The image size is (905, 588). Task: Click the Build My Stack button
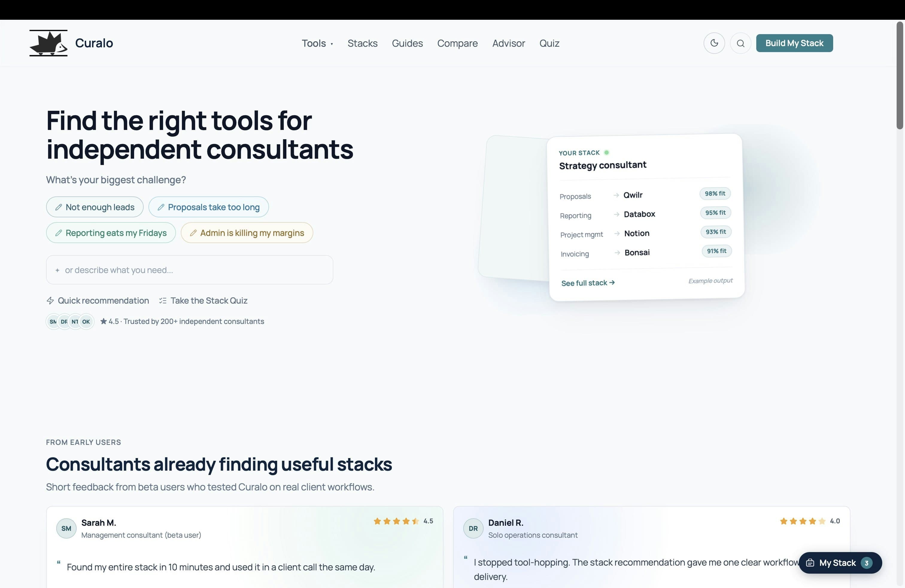(x=794, y=43)
